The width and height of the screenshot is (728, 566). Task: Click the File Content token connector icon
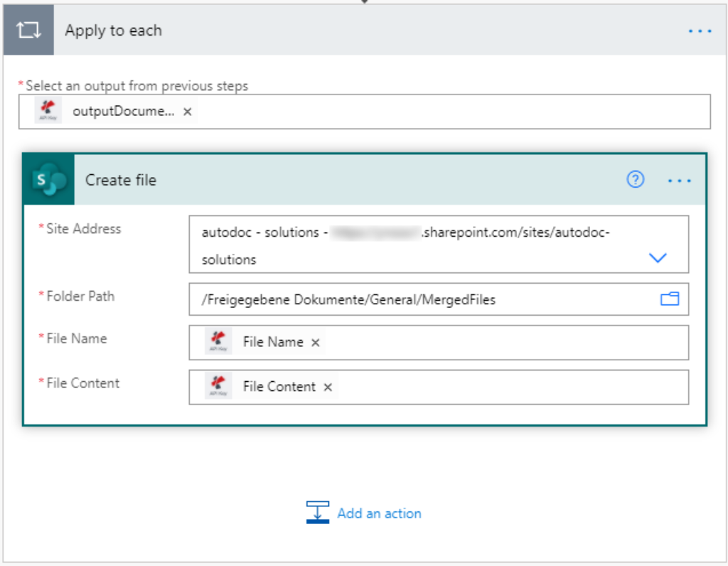tap(218, 387)
